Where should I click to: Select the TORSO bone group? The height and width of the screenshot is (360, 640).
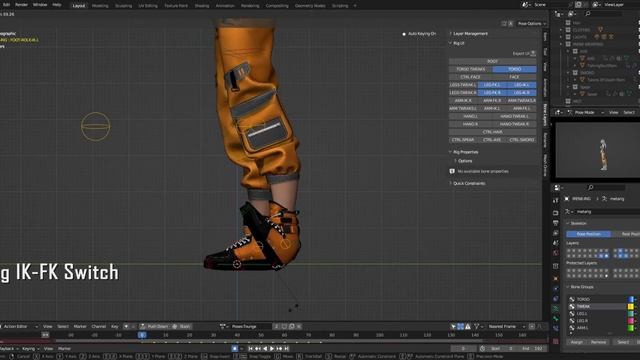coord(598,299)
